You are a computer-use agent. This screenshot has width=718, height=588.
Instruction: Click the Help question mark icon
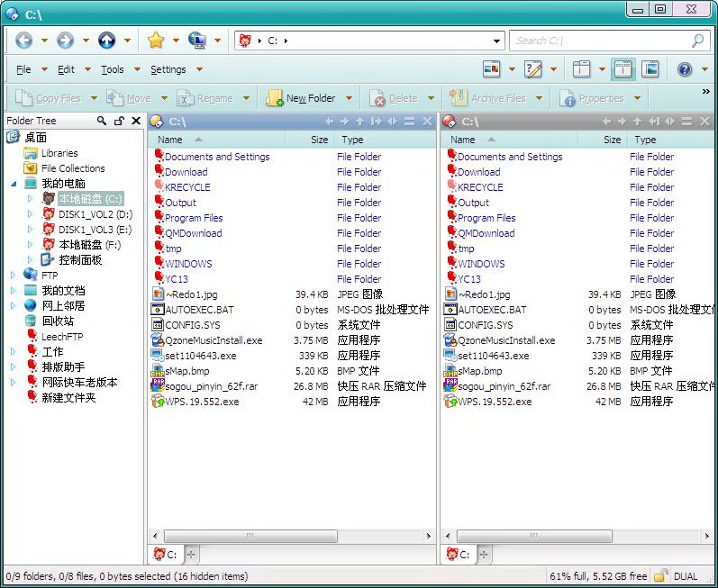click(x=685, y=69)
